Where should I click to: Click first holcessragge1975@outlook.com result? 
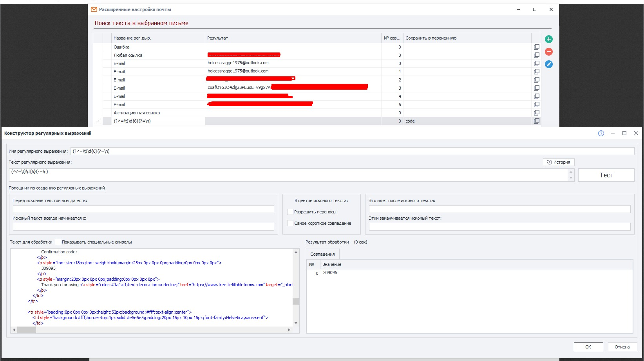click(238, 63)
